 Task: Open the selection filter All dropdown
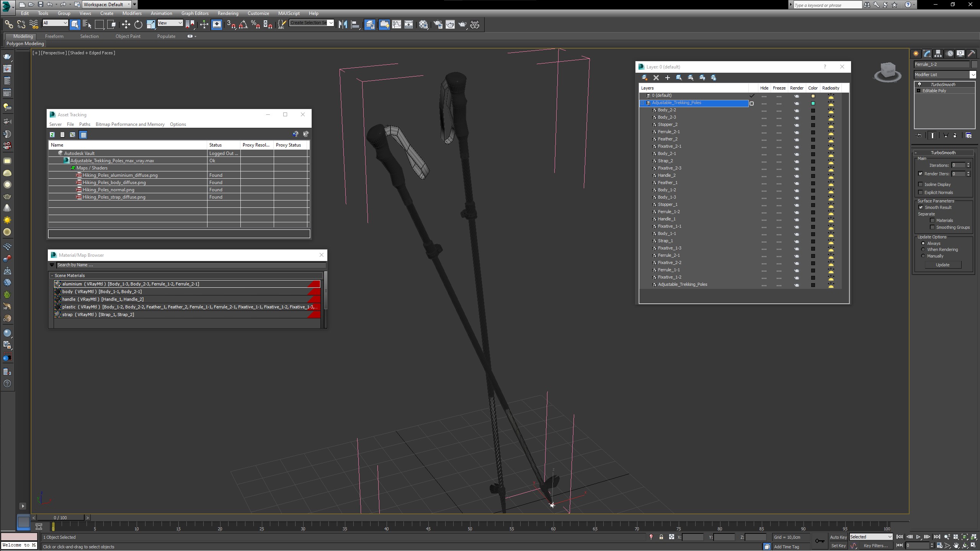tap(55, 23)
